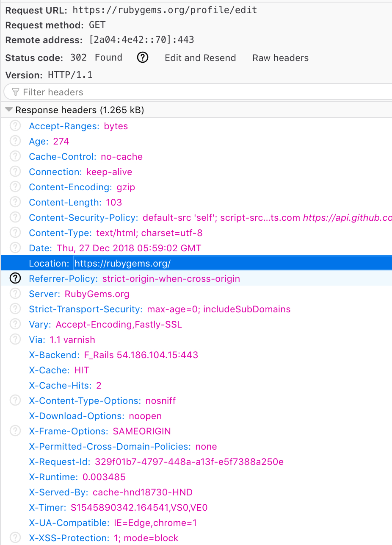Click the Location value https://rubygems.org/
Screen dimensions: 392x545
click(123, 264)
